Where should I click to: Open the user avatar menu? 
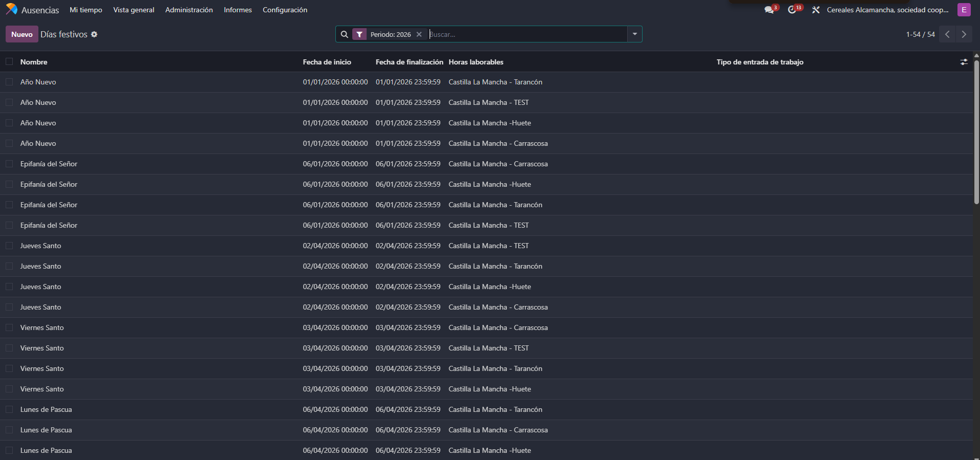point(964,10)
